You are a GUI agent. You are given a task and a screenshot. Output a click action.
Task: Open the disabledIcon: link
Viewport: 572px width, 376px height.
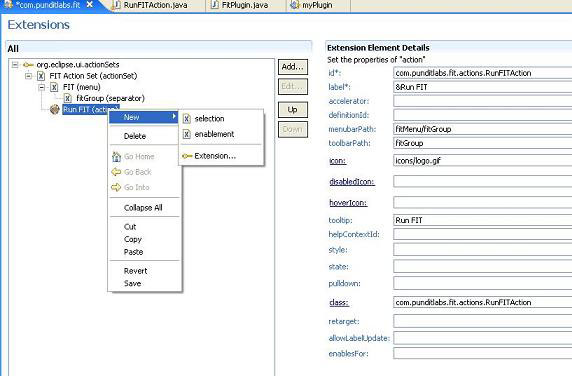click(x=352, y=182)
